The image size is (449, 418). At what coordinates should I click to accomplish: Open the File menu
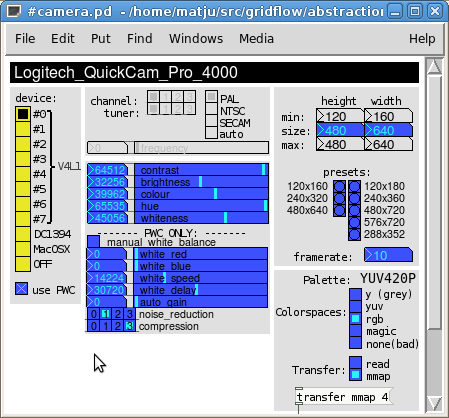click(x=25, y=39)
